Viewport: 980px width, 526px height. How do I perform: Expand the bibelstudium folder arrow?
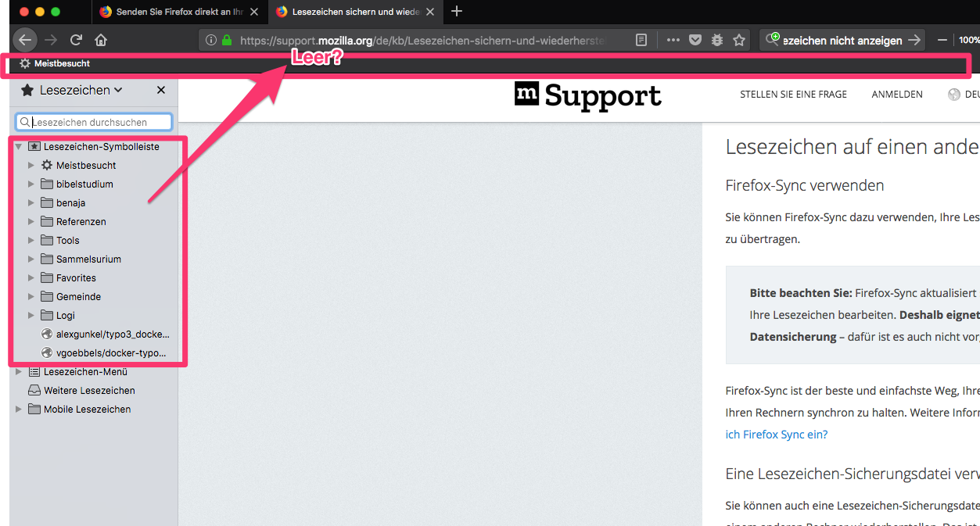pyautogui.click(x=31, y=184)
